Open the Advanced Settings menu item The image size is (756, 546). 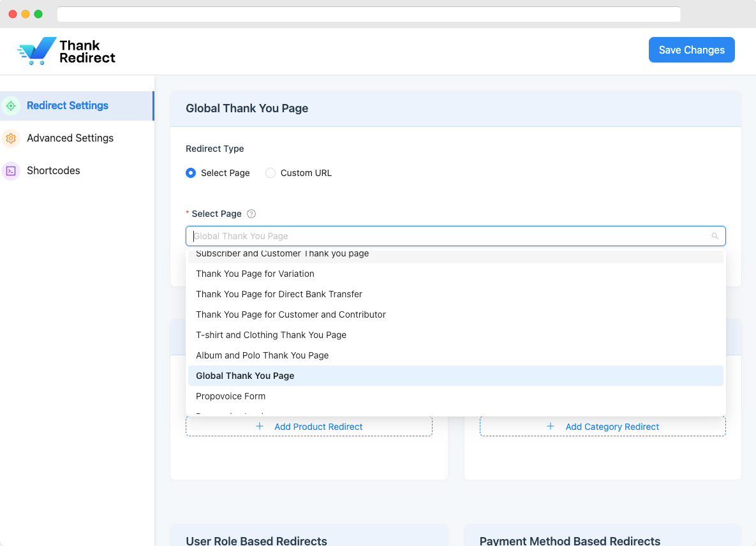(70, 138)
